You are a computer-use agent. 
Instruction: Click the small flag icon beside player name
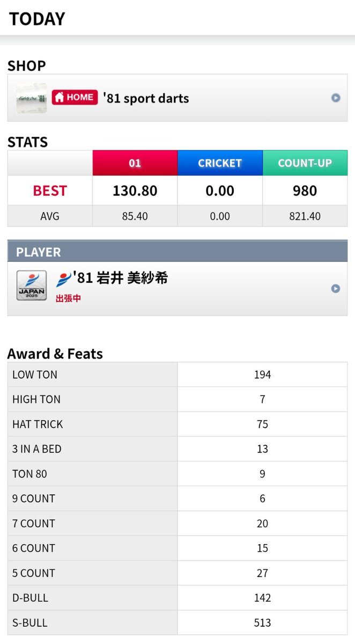63,279
